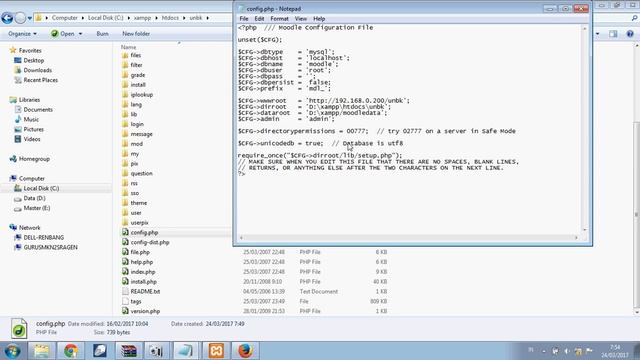Open Videos library in sidebar
Image resolution: width=640 pixels, height=360 pixels.
click(32, 139)
